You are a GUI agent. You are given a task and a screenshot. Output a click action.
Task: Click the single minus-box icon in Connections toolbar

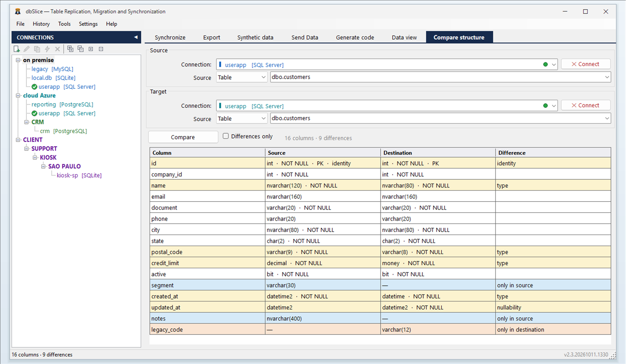pos(101,49)
